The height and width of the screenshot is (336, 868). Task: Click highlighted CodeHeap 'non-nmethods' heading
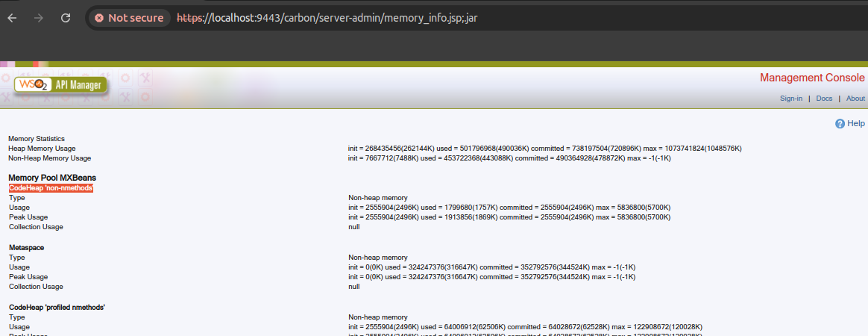coord(51,188)
